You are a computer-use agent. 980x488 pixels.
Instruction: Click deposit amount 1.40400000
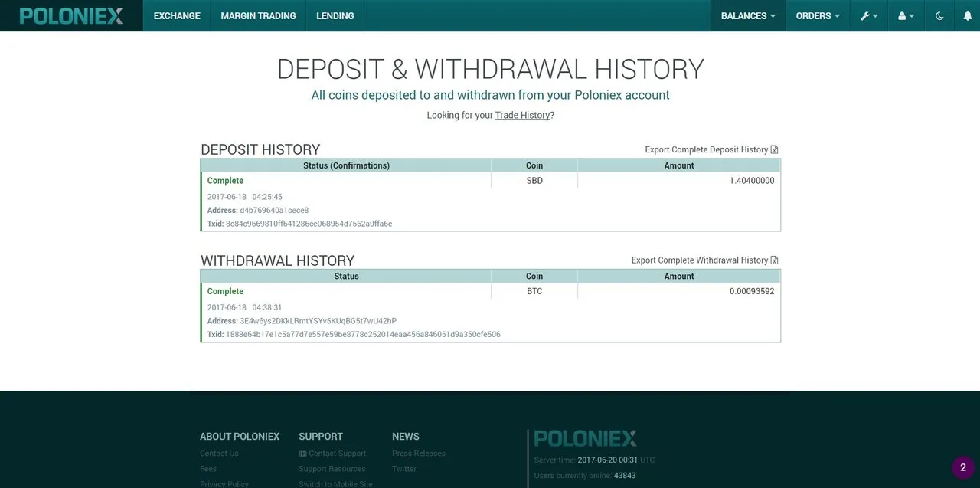(x=752, y=181)
